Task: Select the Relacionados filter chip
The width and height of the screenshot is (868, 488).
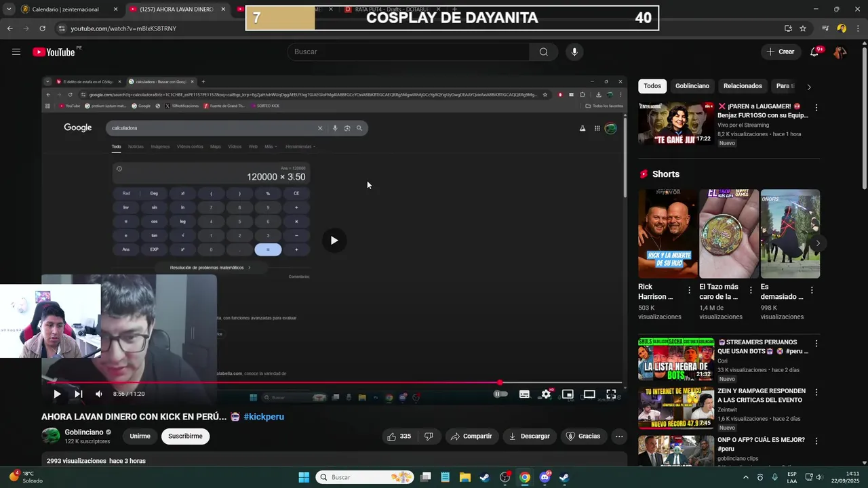Action: [743, 86]
